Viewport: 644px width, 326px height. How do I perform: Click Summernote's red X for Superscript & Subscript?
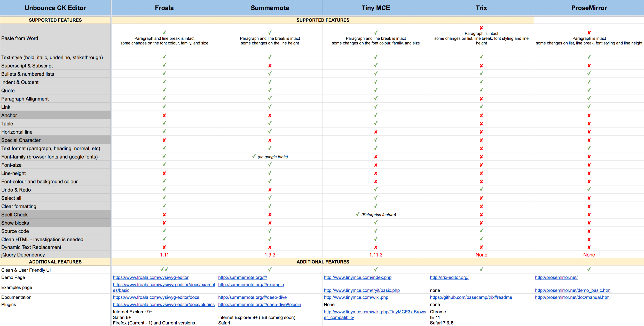coord(270,66)
